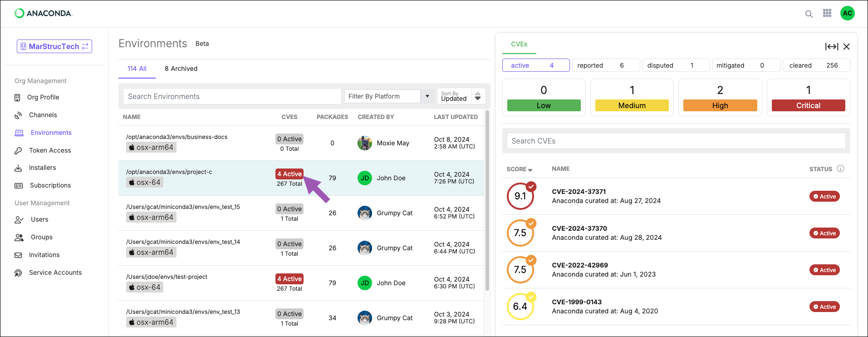
Task: Click osx-arm64 badge under business-docs
Action: [x=151, y=147]
